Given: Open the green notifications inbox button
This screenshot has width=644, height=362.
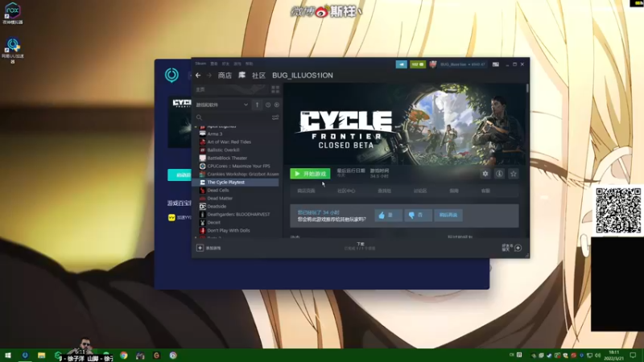Looking at the screenshot, I should pos(418,64).
